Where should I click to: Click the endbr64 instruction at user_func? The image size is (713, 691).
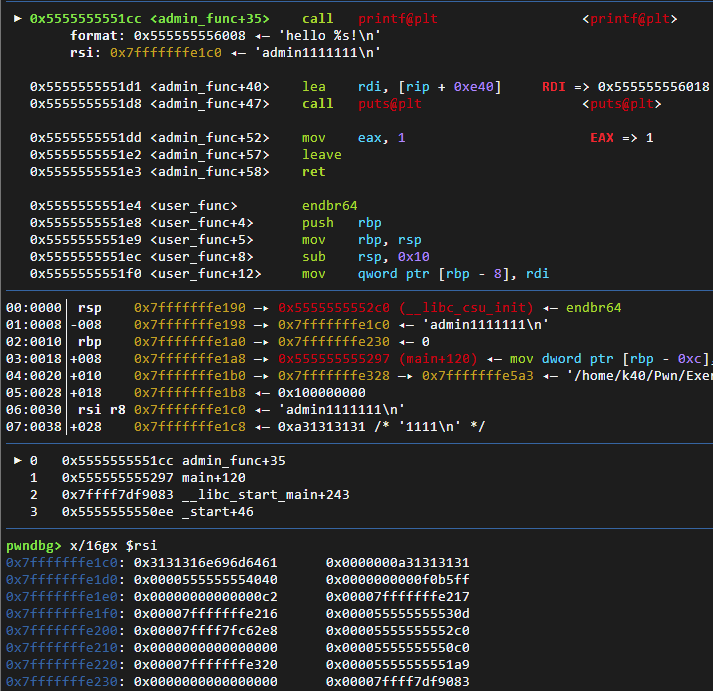click(x=329, y=205)
